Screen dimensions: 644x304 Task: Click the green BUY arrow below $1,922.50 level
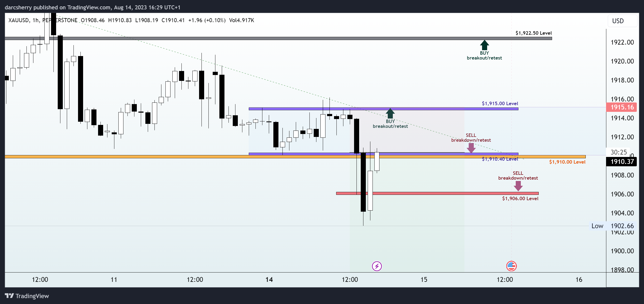click(484, 45)
